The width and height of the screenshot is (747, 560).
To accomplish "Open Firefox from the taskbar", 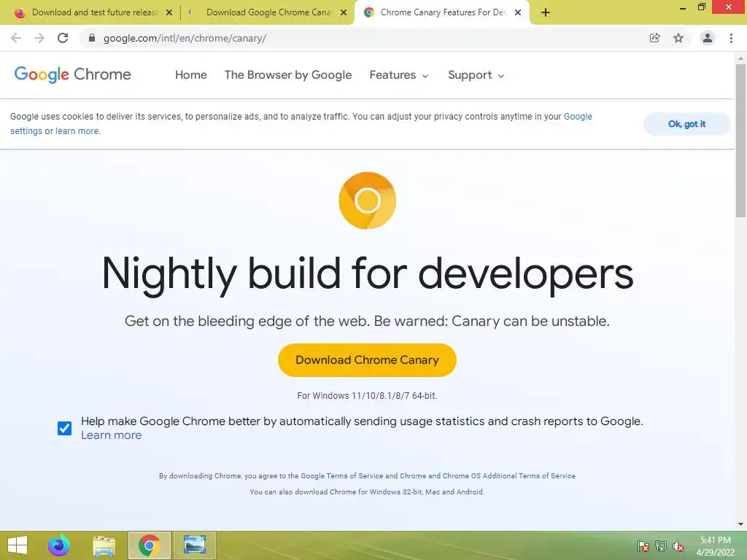I will (x=59, y=545).
